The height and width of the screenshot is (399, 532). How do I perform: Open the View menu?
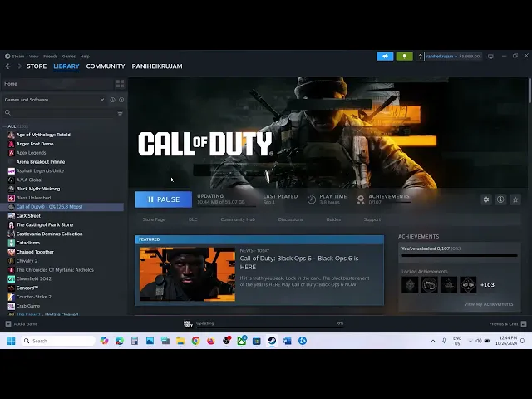pyautogui.click(x=33, y=57)
